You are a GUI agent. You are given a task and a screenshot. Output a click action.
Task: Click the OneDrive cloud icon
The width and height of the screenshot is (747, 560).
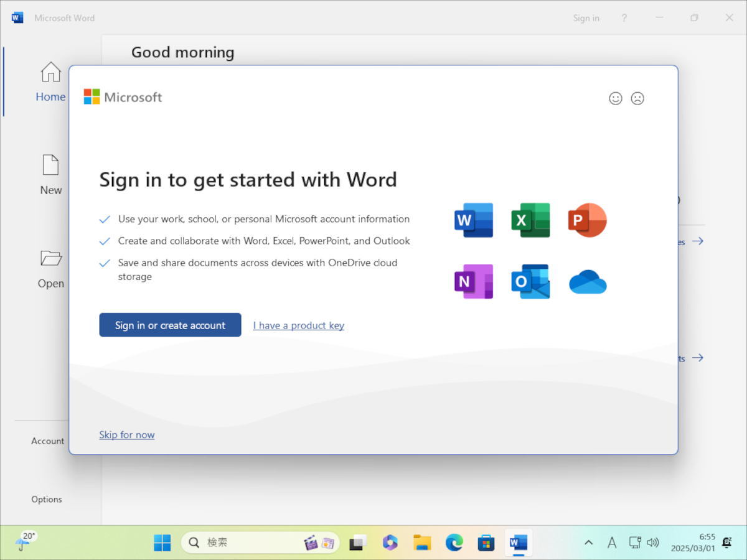pyautogui.click(x=588, y=282)
